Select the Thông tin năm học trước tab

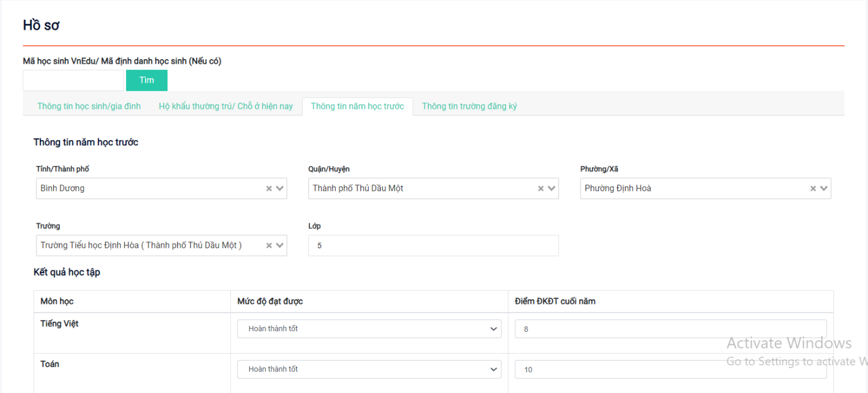pyautogui.click(x=358, y=106)
